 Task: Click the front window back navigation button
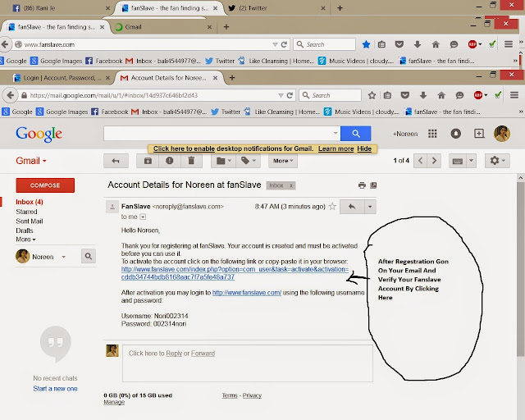point(11,95)
